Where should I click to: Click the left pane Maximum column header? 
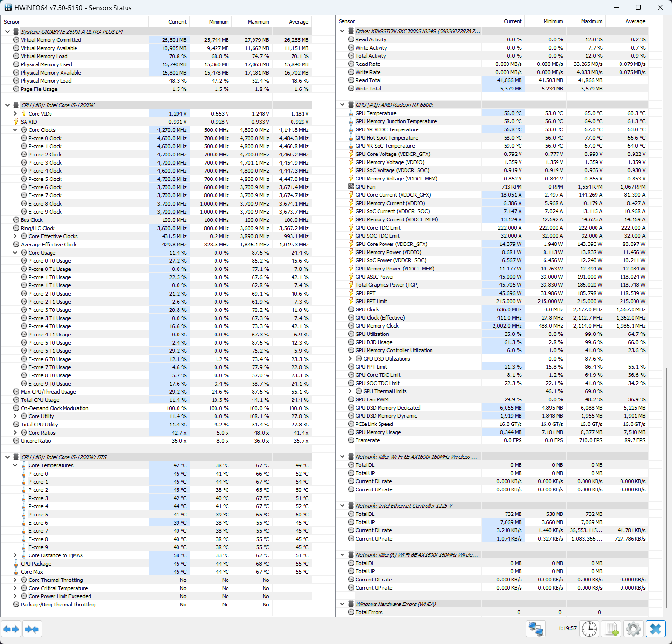pyautogui.click(x=258, y=22)
